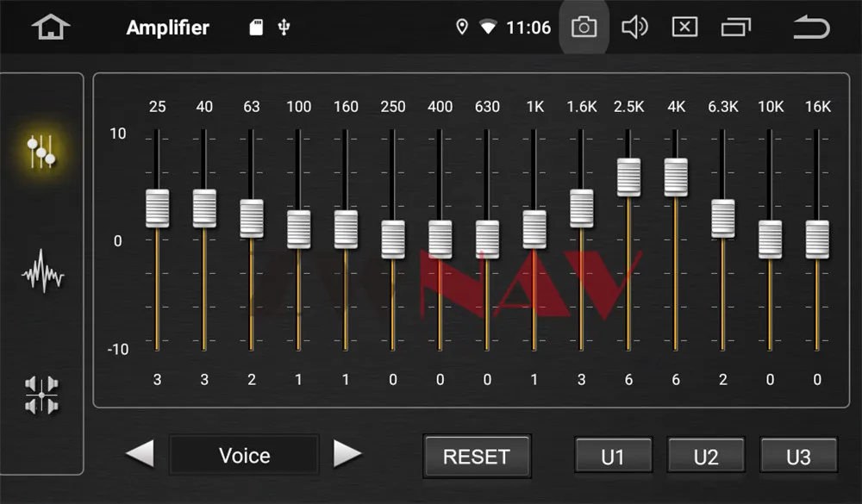862x504 pixels.
Task: Click the RESET button
Action: [477, 456]
